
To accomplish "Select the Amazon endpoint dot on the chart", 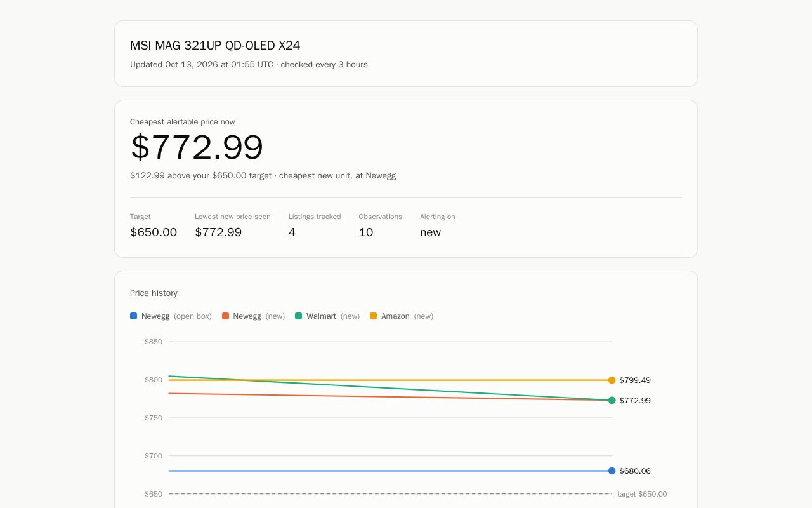I will coord(612,380).
